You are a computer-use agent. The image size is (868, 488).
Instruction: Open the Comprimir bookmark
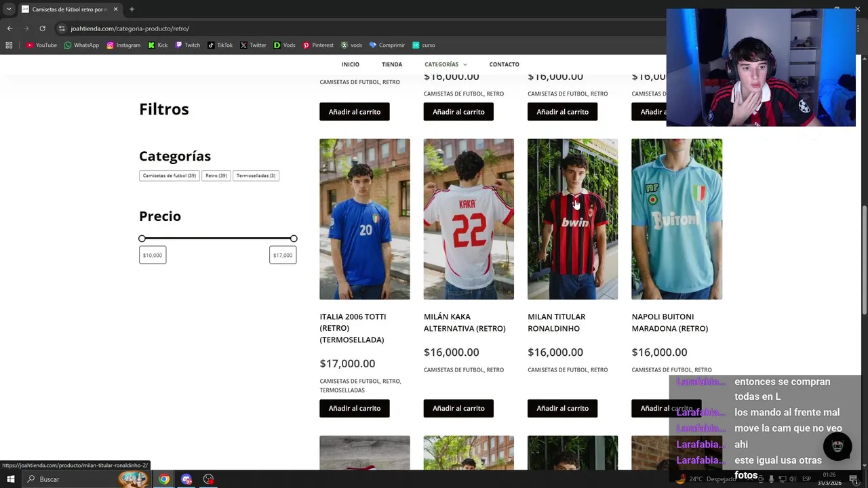387,45
